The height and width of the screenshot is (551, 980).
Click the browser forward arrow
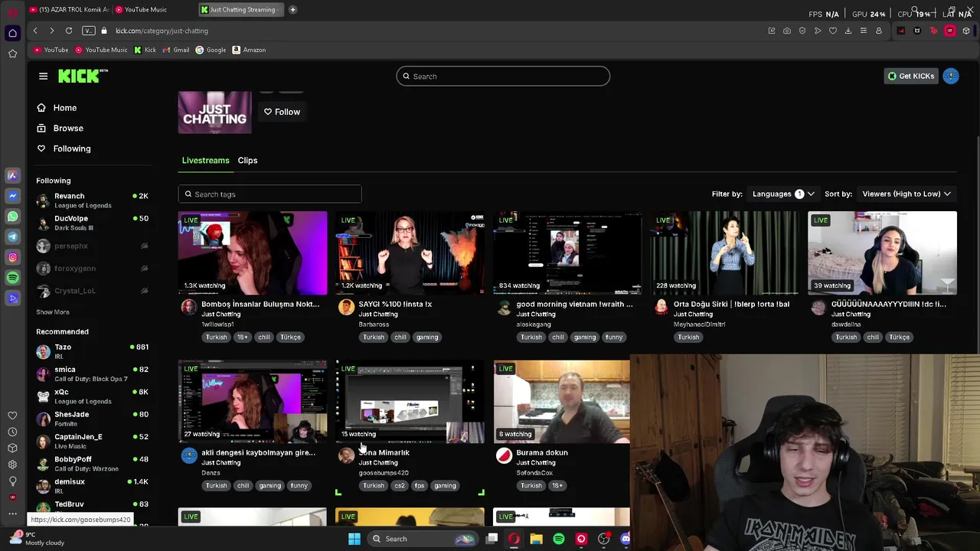[51, 31]
